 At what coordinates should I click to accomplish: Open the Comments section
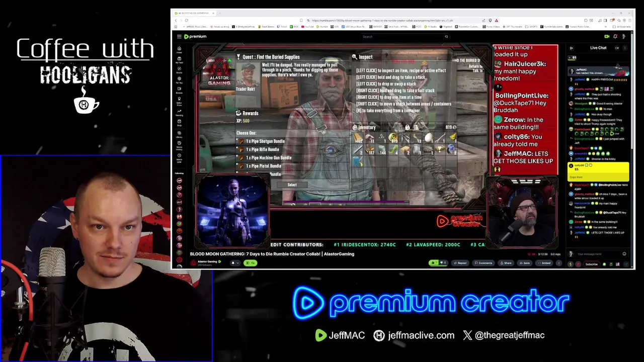483,262
